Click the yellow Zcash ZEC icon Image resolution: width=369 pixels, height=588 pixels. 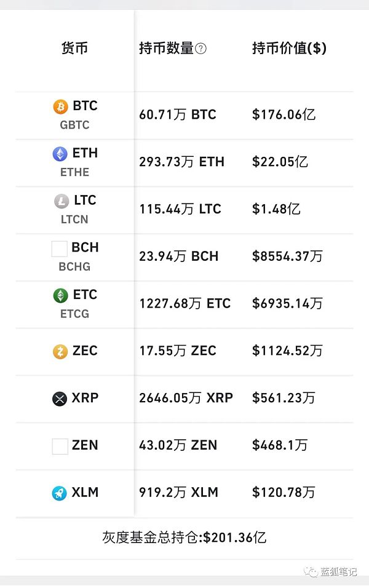coord(60,352)
